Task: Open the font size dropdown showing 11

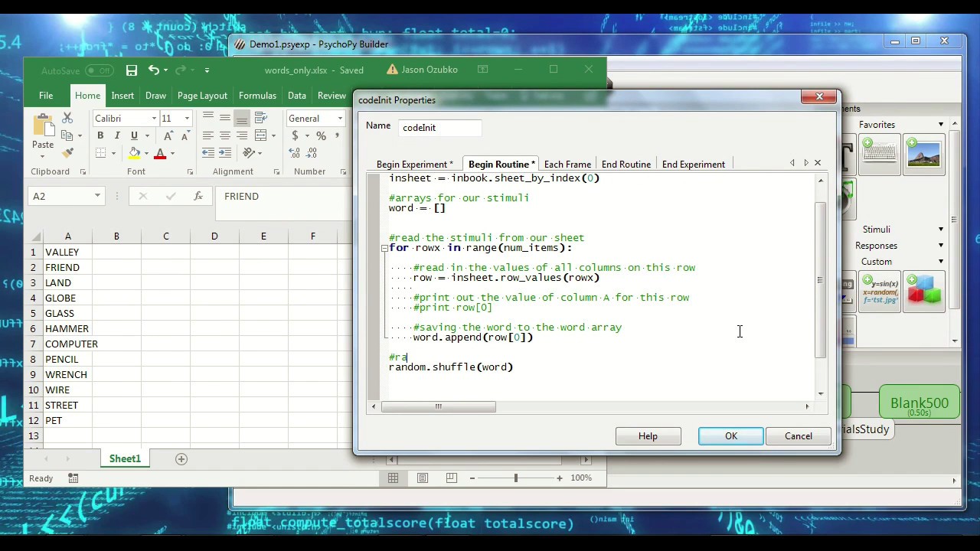Action: (187, 119)
